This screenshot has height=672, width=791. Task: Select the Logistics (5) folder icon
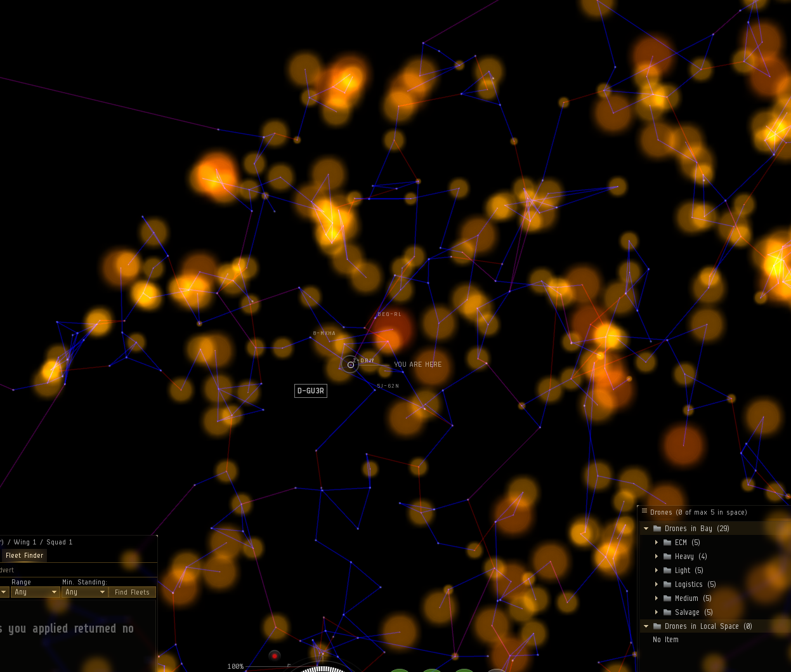tap(667, 584)
